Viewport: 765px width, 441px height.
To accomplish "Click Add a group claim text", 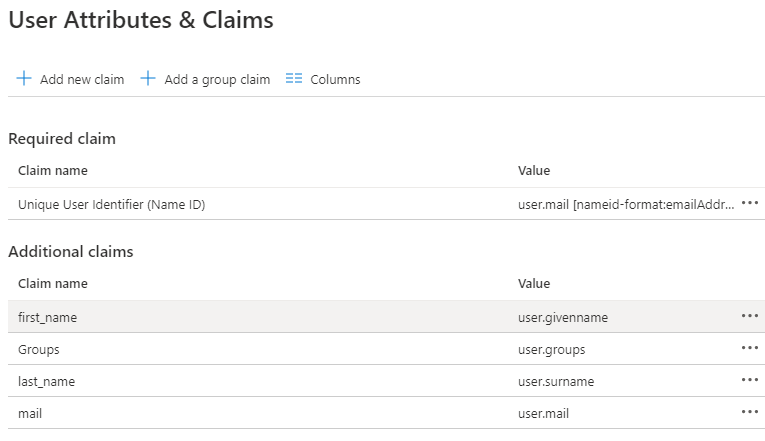I will click(x=217, y=80).
